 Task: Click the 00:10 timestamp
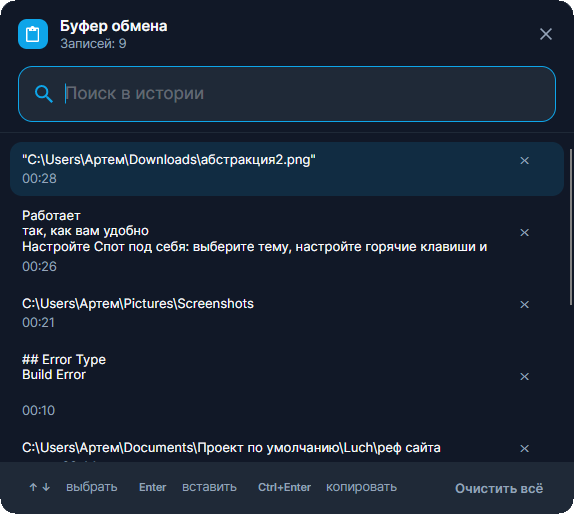(x=38, y=410)
